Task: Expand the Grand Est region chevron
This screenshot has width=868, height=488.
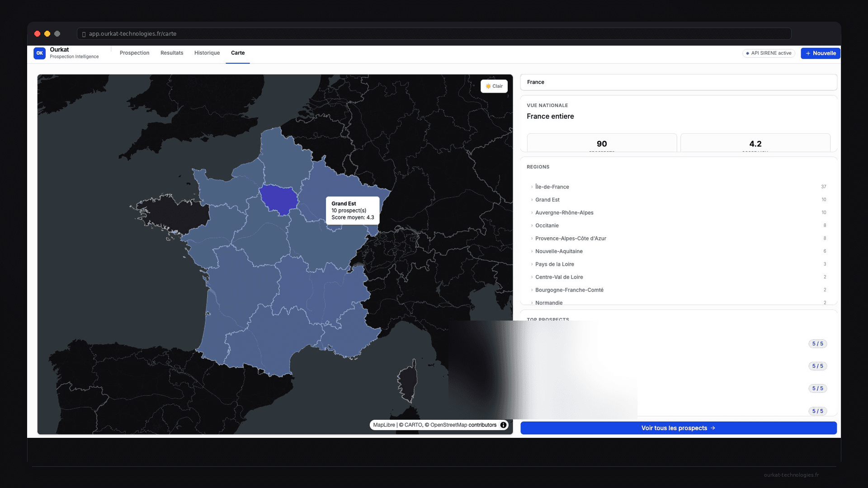Action: click(x=532, y=200)
